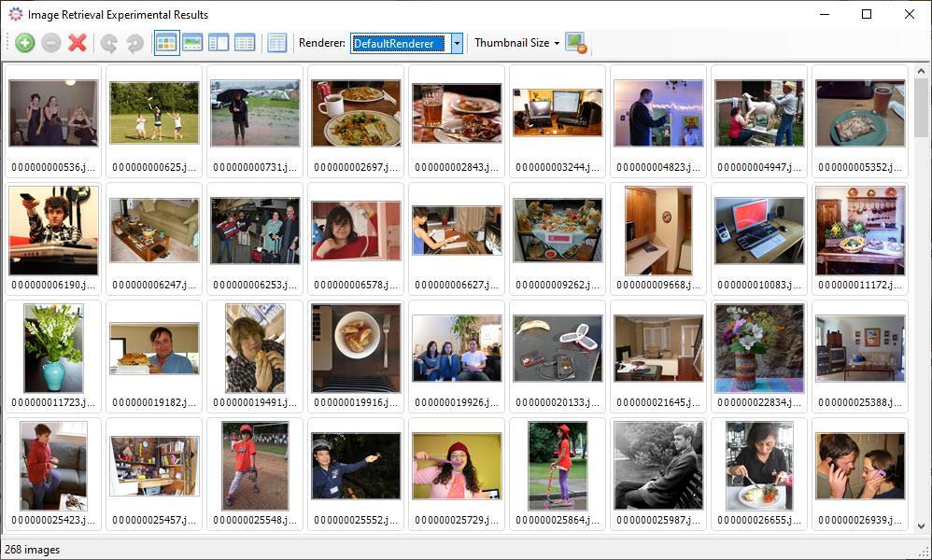Image resolution: width=932 pixels, height=560 pixels.
Task: Click the application icon in title bar
Action: point(16,14)
